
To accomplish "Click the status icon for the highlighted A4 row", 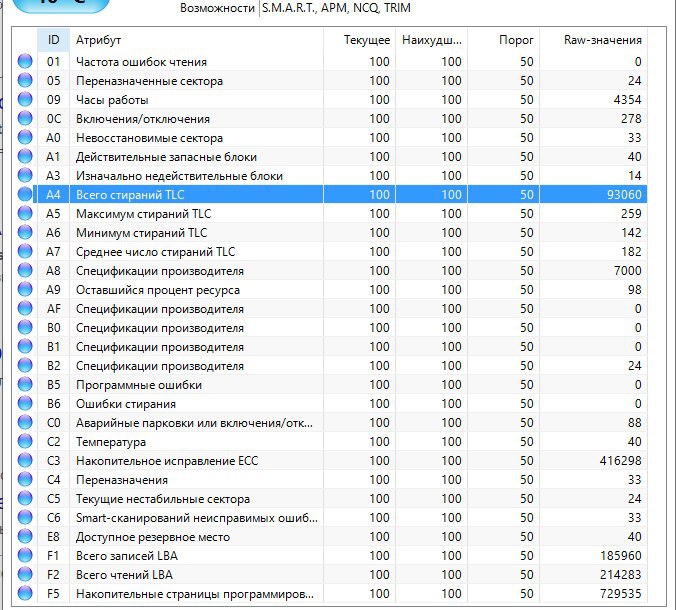I will coord(25,194).
